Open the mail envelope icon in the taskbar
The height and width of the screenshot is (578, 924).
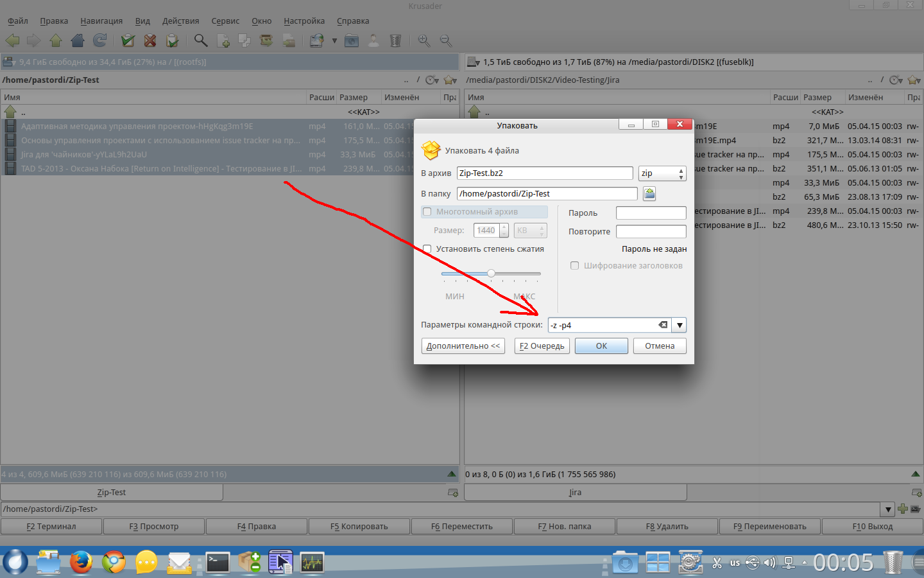click(179, 562)
